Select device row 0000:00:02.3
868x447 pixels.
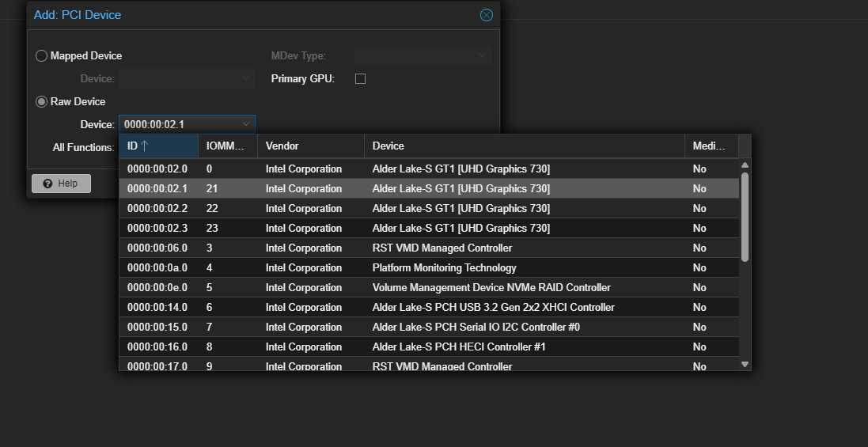[429, 228]
